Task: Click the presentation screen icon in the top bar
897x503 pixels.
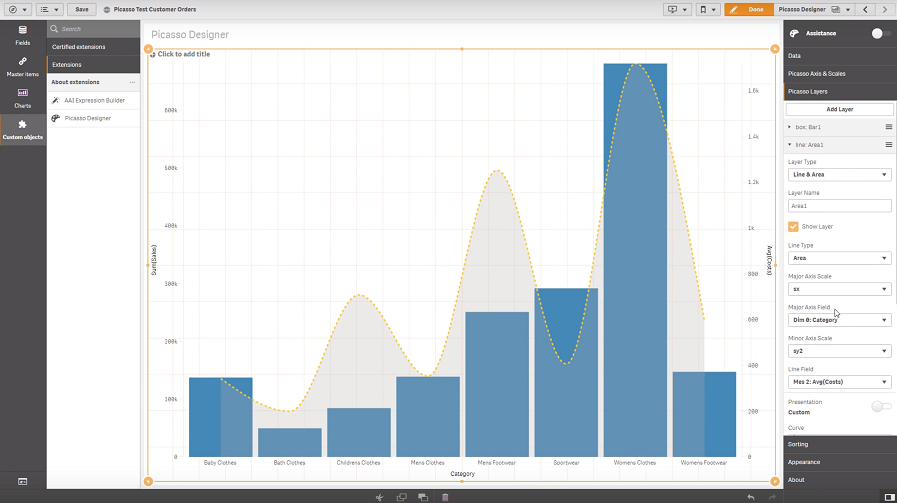Action: (677, 9)
